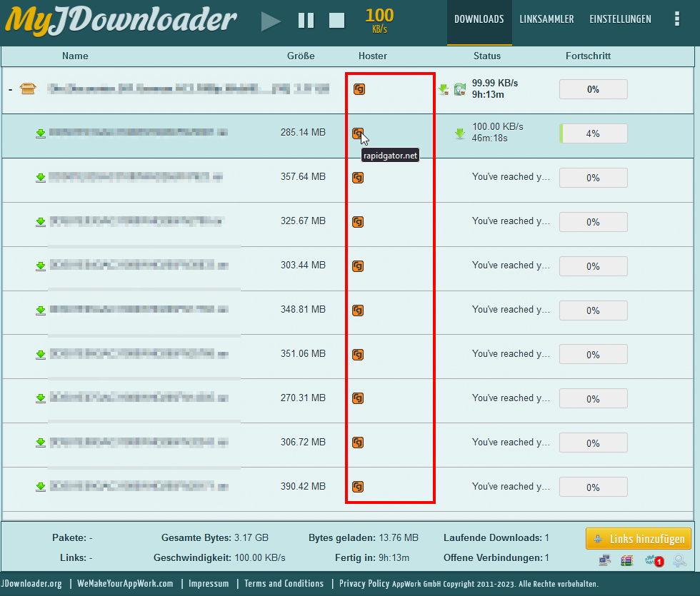Screen dimensions: 700x596
Task: Click the green download arrow of the 357.64 MB file
Action: 41,177
